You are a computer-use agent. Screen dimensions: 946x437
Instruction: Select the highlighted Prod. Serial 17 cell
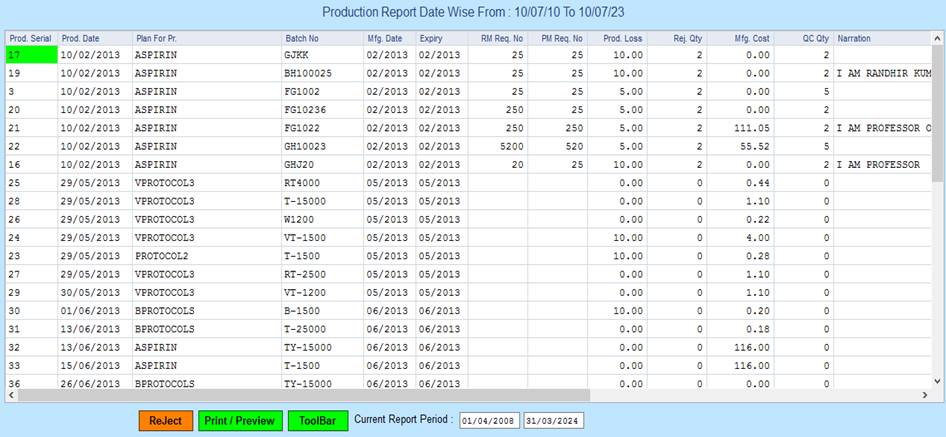click(30, 55)
